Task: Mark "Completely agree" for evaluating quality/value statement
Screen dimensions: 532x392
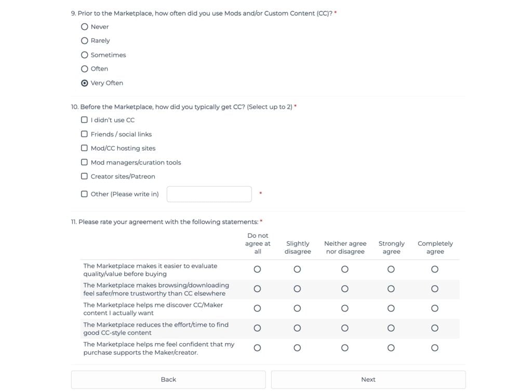Action: (435, 269)
